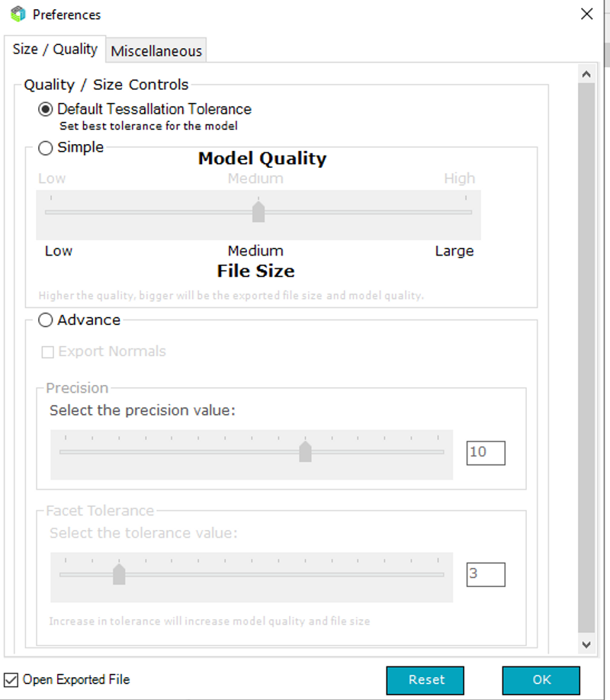This screenshot has width=610, height=700.
Task: Click the 'File Size' heading
Action: tap(256, 271)
